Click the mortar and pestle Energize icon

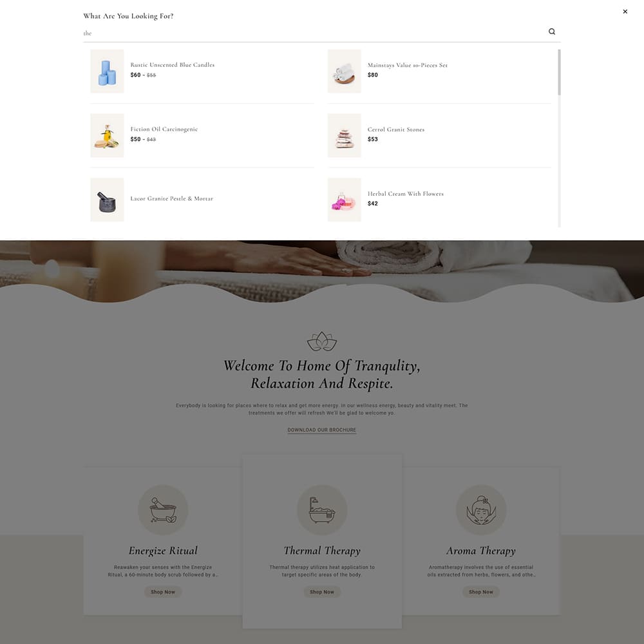click(x=163, y=509)
